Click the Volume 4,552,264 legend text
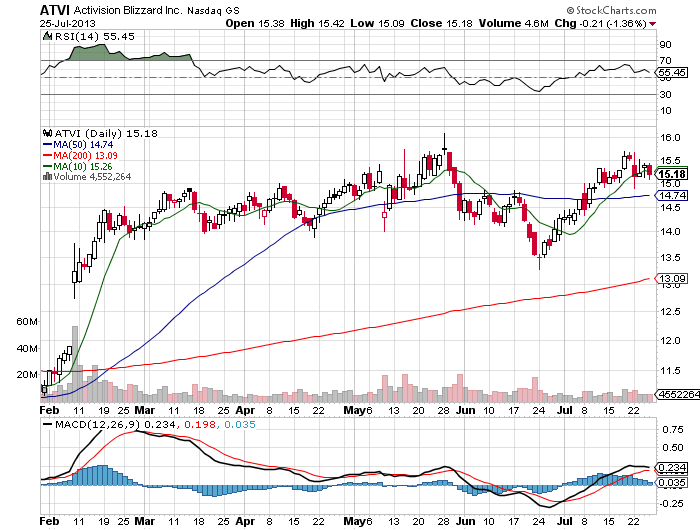700x530 pixels. (x=92, y=177)
